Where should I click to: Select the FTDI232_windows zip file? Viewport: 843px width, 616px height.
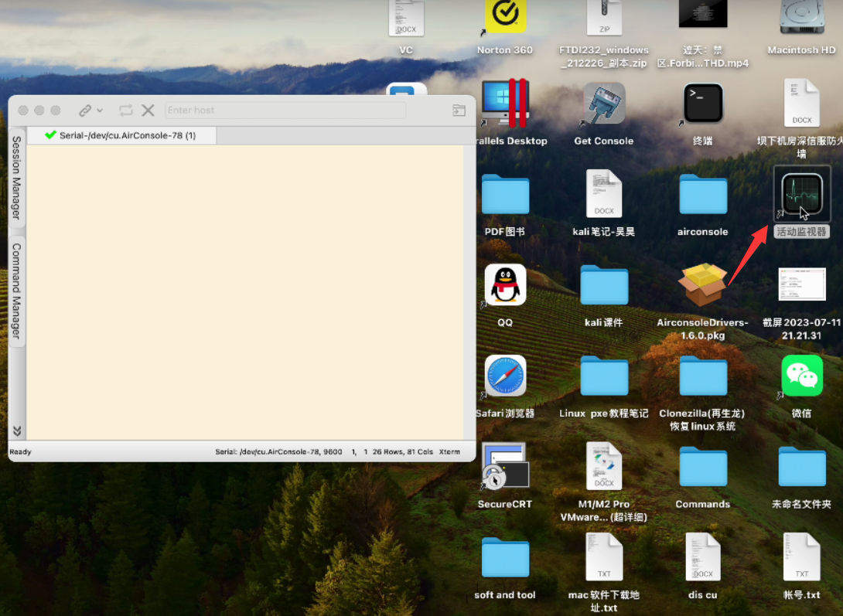pos(604,17)
